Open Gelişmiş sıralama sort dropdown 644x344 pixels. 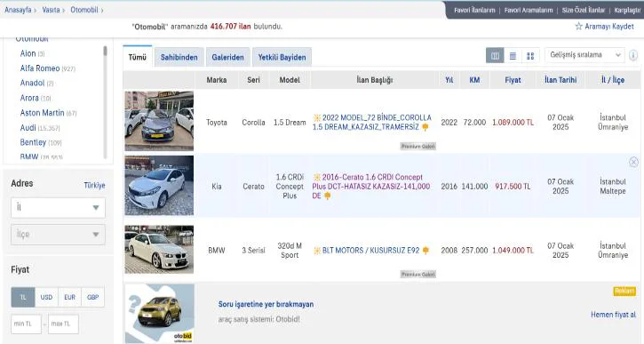point(584,55)
